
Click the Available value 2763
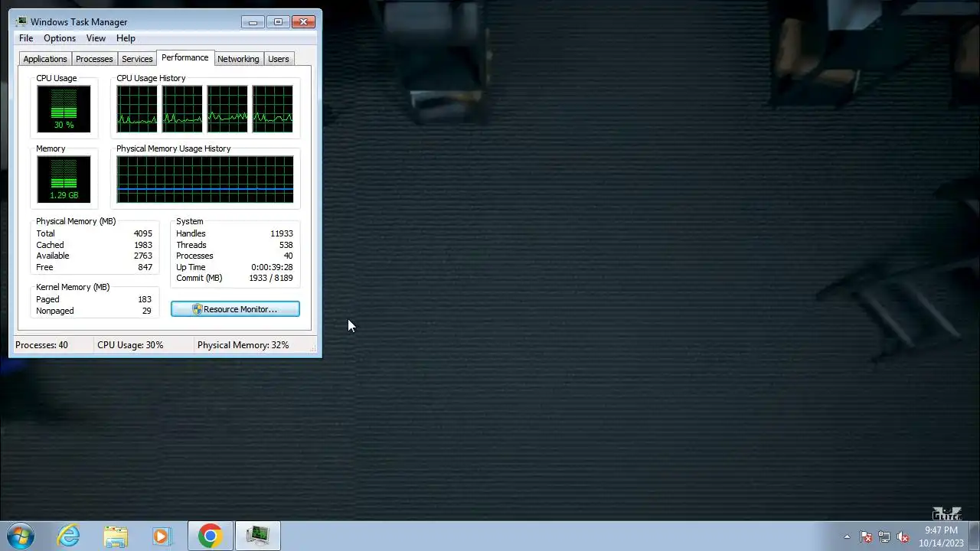point(143,256)
